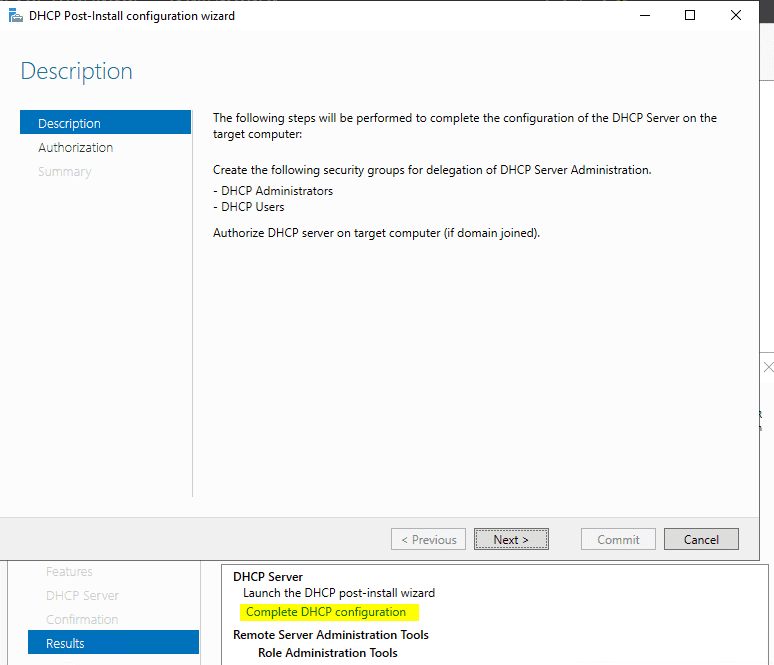This screenshot has width=774, height=665.
Task: Open the Complete DHCP configuration link
Action: [x=326, y=612]
